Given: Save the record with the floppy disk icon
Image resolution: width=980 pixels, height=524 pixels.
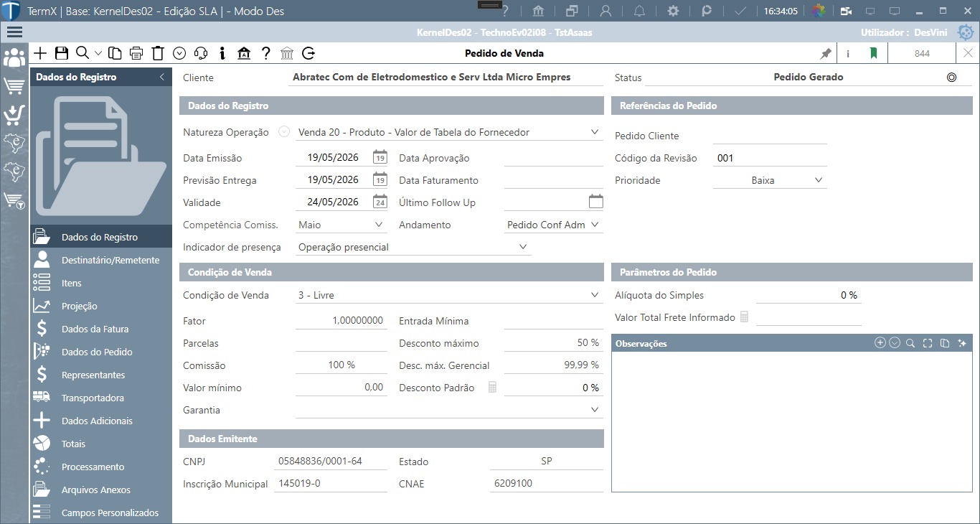Looking at the screenshot, I should [62, 53].
